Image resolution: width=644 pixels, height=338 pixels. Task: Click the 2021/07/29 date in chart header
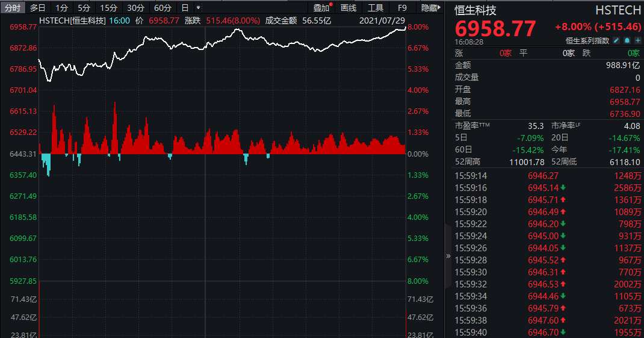coord(382,20)
